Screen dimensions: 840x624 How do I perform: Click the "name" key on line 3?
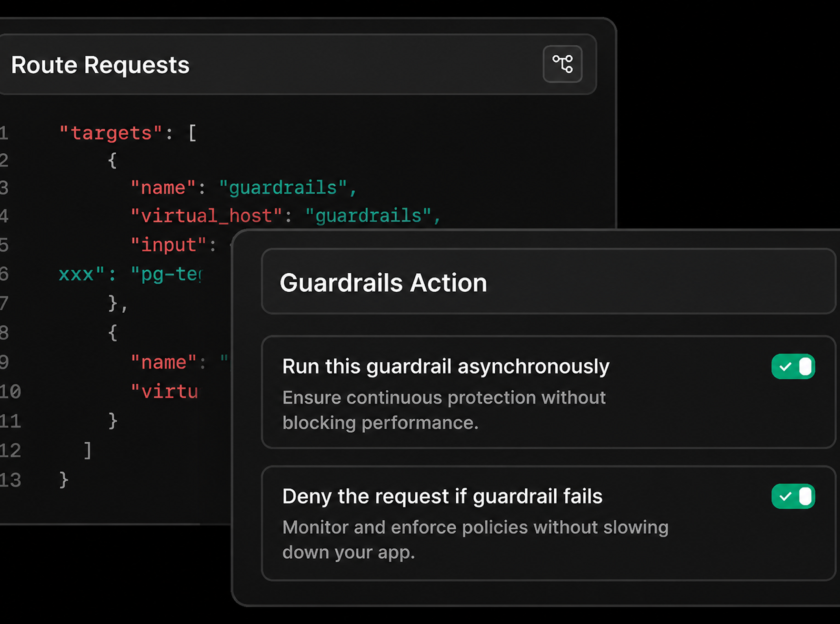[163, 188]
